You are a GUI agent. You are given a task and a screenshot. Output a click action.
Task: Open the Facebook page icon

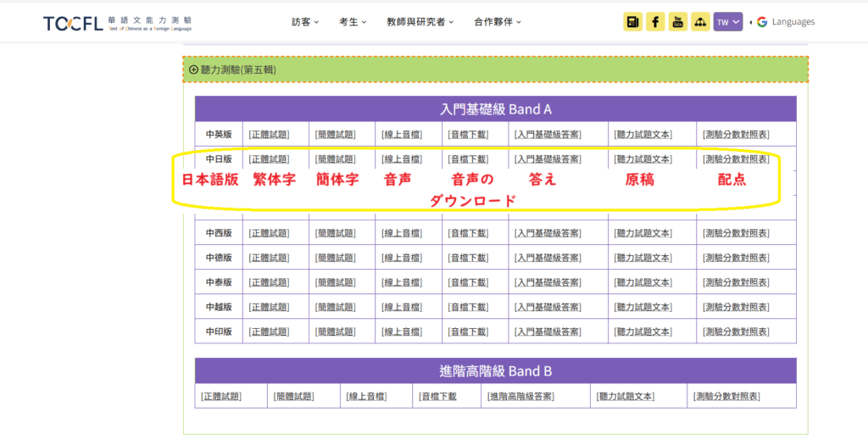pos(655,22)
